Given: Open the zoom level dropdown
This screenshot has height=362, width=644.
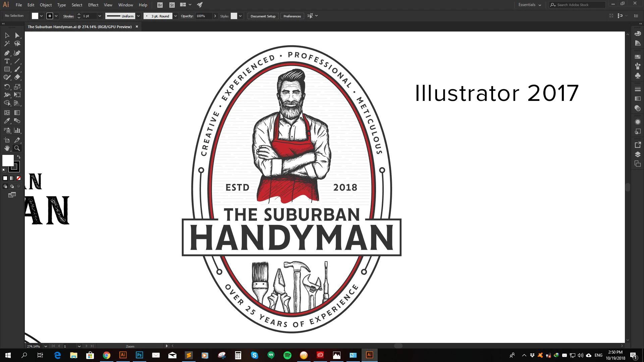Looking at the screenshot, I should pyautogui.click(x=46, y=346).
